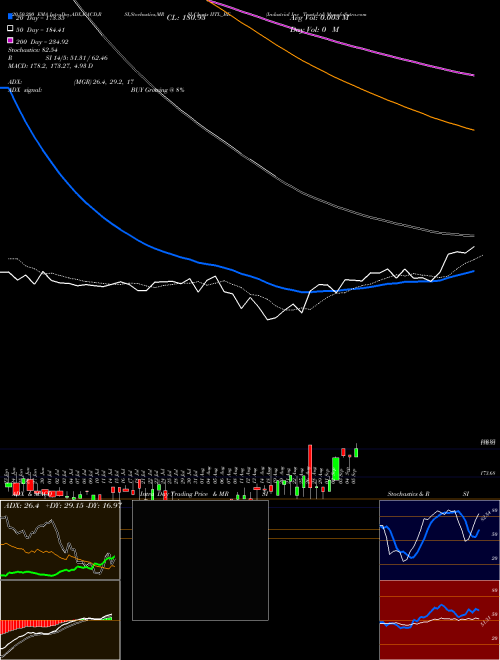Click the magenta 200 Day legend swatch

pos(10,40)
